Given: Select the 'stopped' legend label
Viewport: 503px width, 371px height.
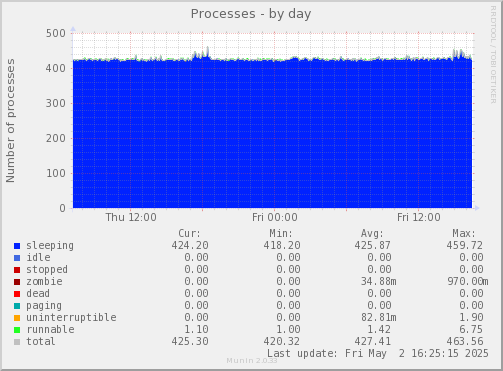Looking at the screenshot, I should pyautogui.click(x=47, y=270).
